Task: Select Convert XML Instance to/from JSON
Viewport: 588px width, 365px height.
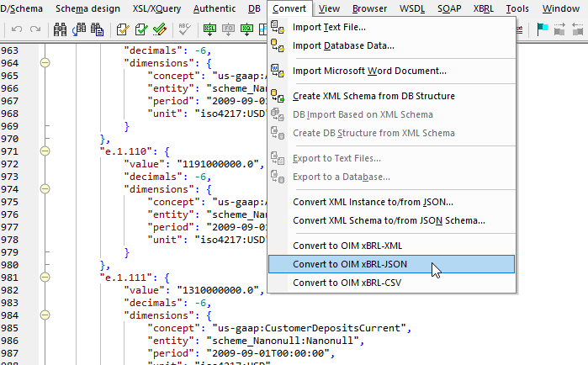Action: [373, 202]
